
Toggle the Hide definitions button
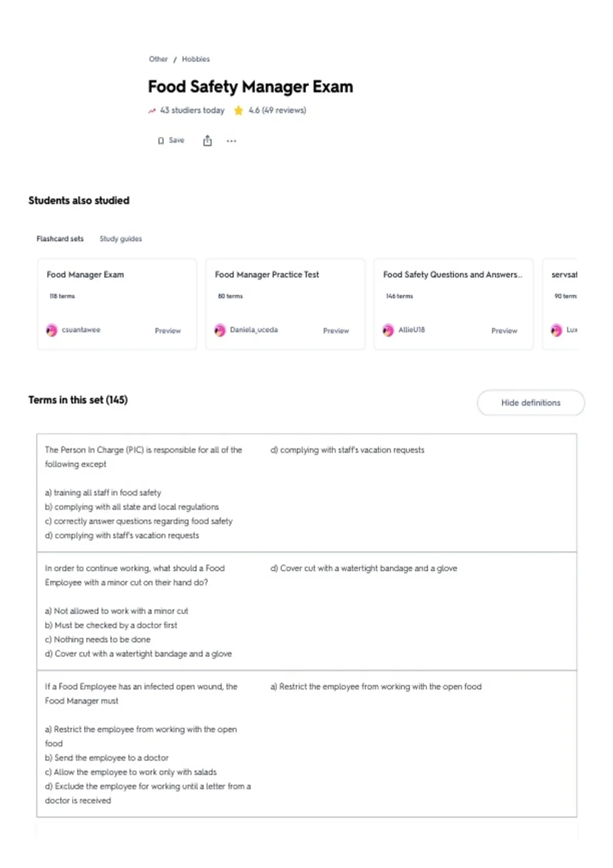tap(531, 403)
